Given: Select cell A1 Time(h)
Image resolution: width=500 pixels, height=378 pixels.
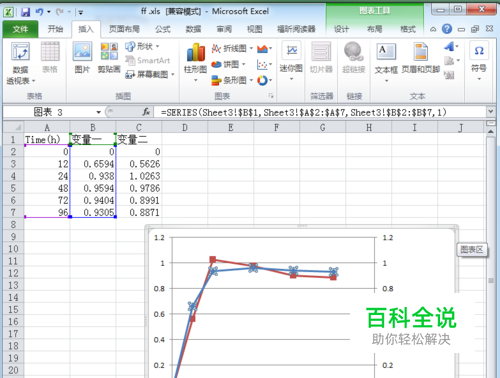Looking at the screenshot, I should (47, 139).
